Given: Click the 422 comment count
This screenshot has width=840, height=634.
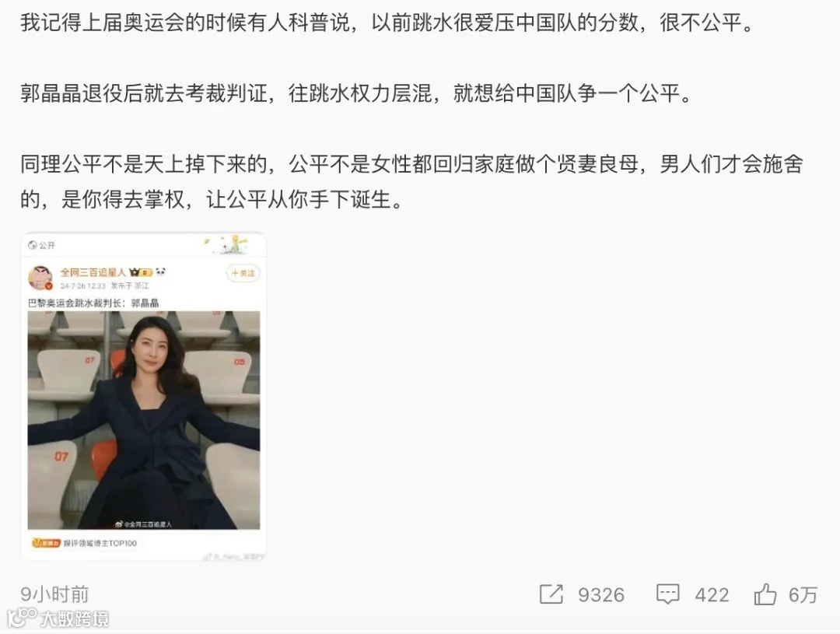Looking at the screenshot, I should coord(712,595).
